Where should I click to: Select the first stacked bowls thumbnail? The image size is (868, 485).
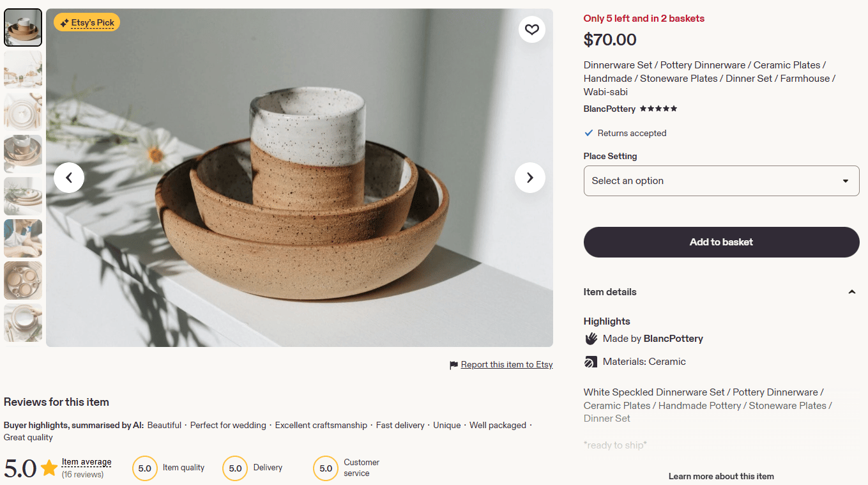click(23, 27)
